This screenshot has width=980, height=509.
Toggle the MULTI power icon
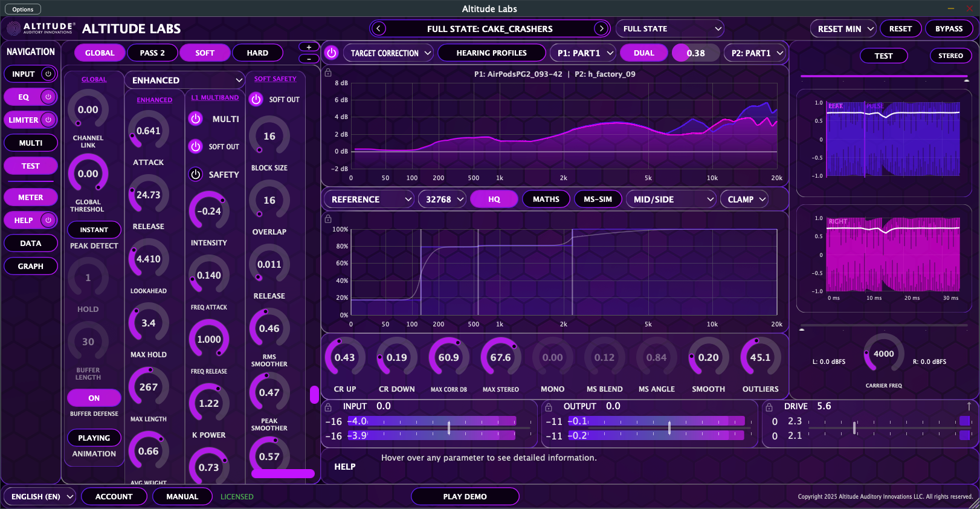(196, 119)
